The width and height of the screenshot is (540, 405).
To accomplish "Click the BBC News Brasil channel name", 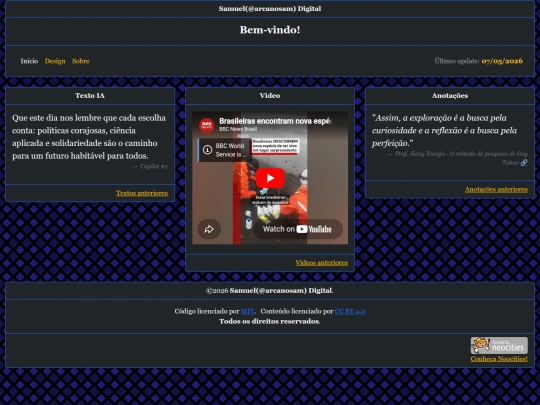I will [x=238, y=129].
